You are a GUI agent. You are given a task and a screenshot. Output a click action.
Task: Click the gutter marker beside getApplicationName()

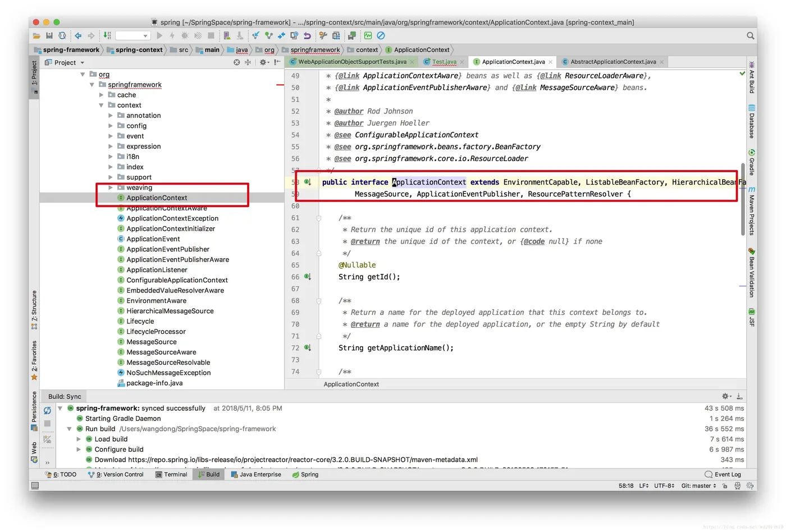pos(308,348)
